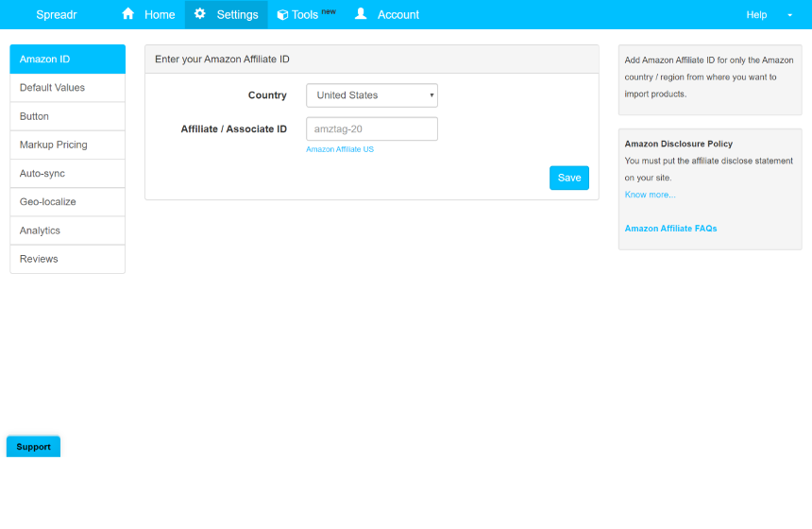Viewport: 812px width, 529px height.
Task: Open Button settings in sidebar
Action: point(68,116)
